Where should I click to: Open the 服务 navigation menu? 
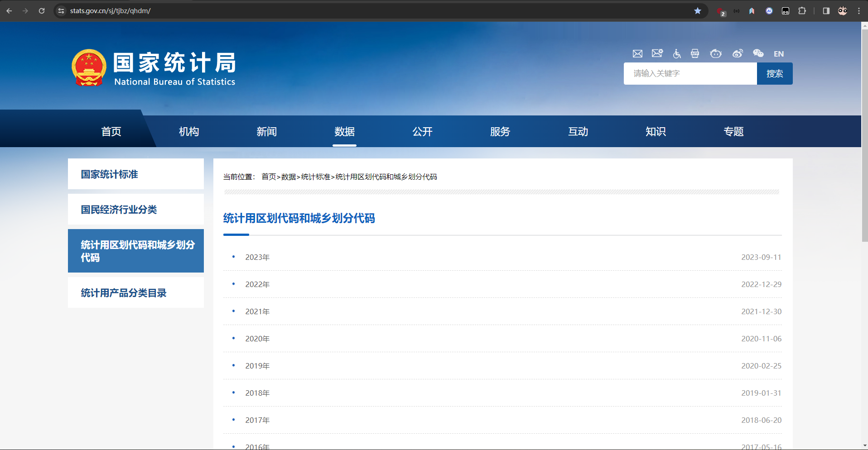tap(500, 132)
